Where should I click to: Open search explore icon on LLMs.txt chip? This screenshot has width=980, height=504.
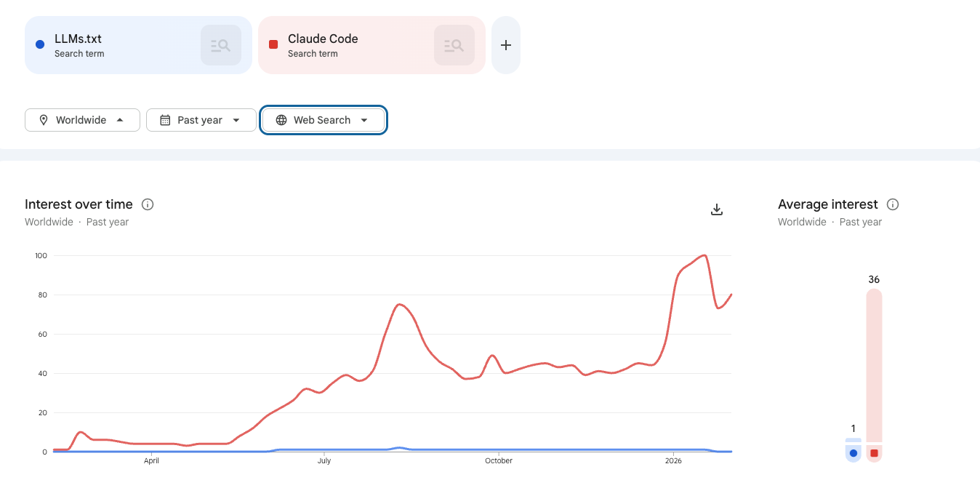tap(221, 45)
